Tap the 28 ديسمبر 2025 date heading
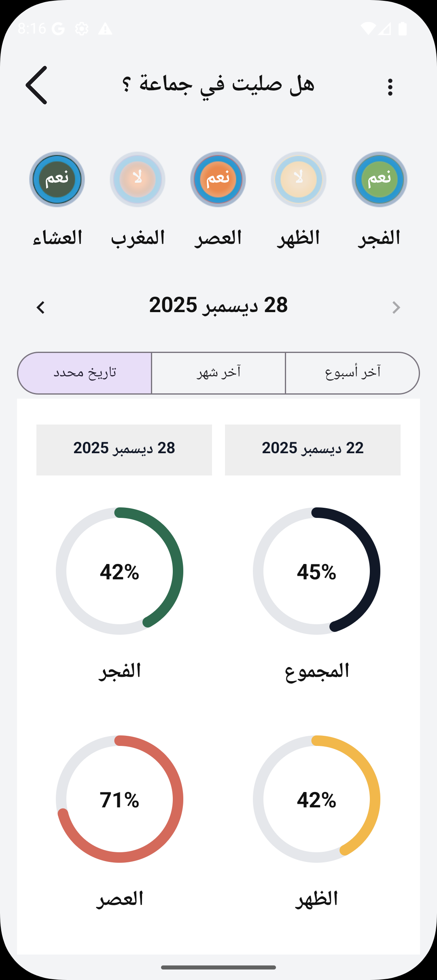437x980 pixels. click(218, 305)
